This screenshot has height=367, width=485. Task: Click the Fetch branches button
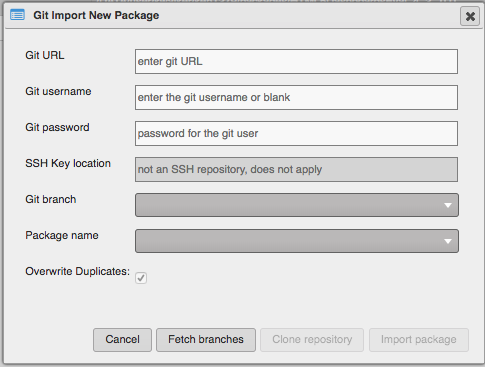tap(206, 340)
